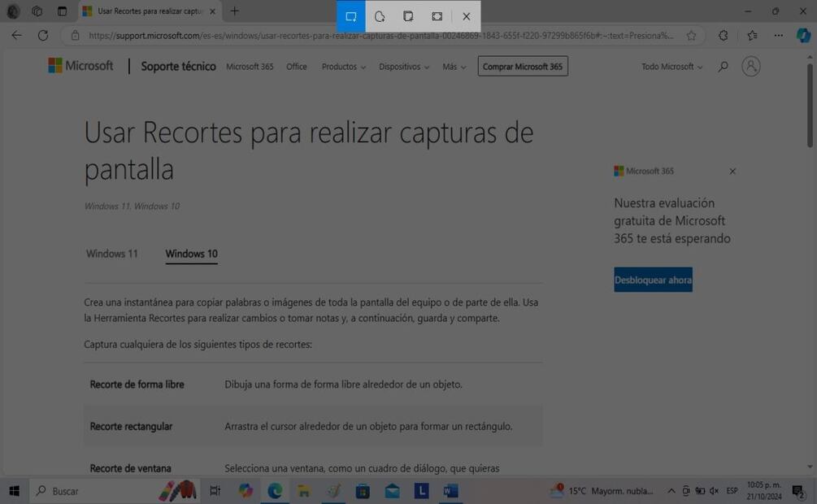Viewport: 817px width, 504px height.
Task: Open the Todo Microsoft dropdown
Action: (x=671, y=67)
